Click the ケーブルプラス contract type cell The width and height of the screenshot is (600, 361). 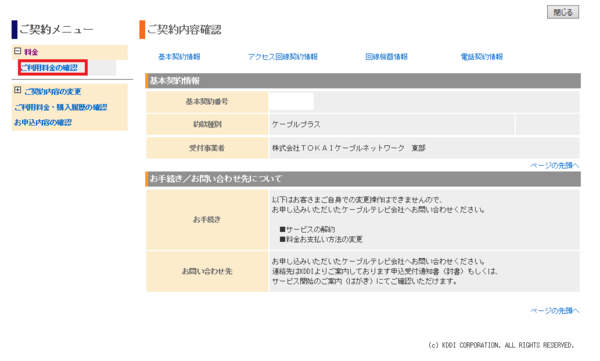tap(392, 124)
